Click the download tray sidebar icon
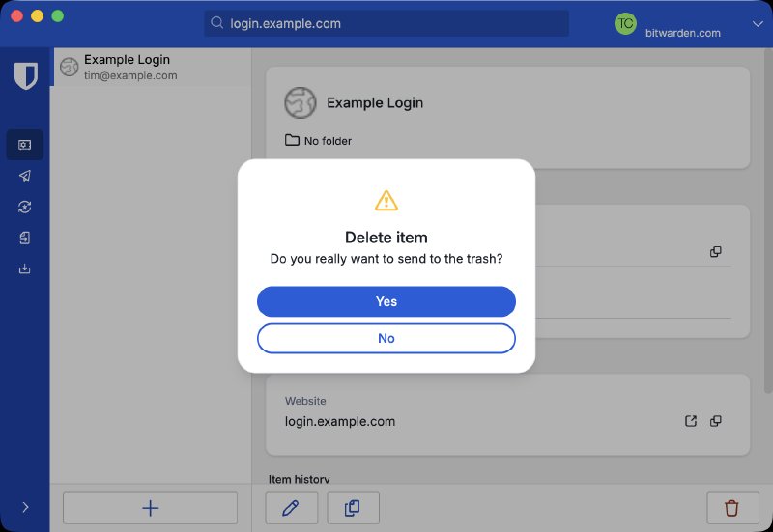 coord(25,268)
